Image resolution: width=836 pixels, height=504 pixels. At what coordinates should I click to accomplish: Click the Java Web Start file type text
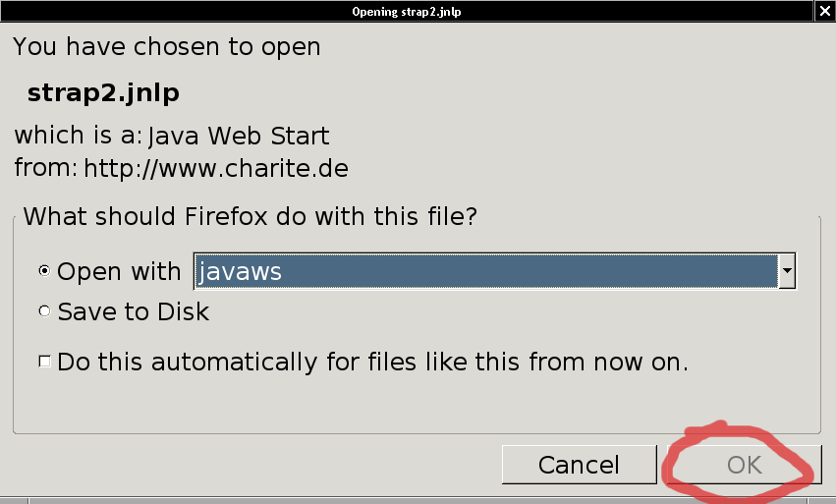tap(239, 135)
